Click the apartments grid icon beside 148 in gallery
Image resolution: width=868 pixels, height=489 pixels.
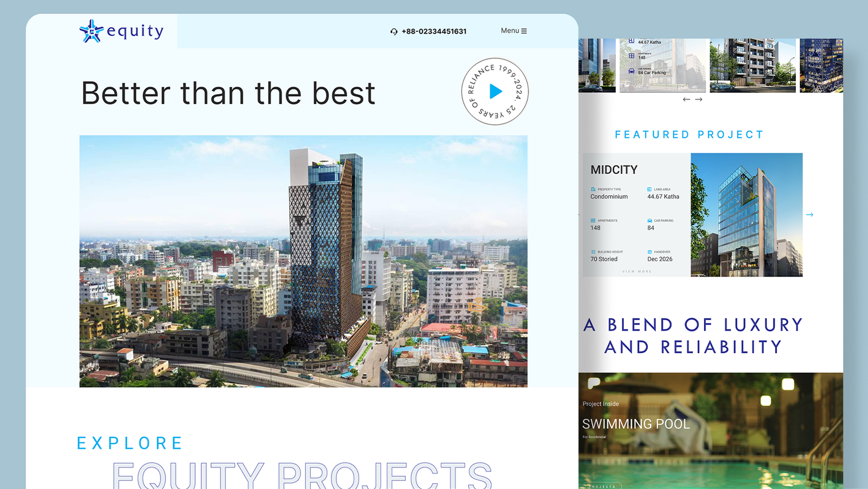coord(631,55)
